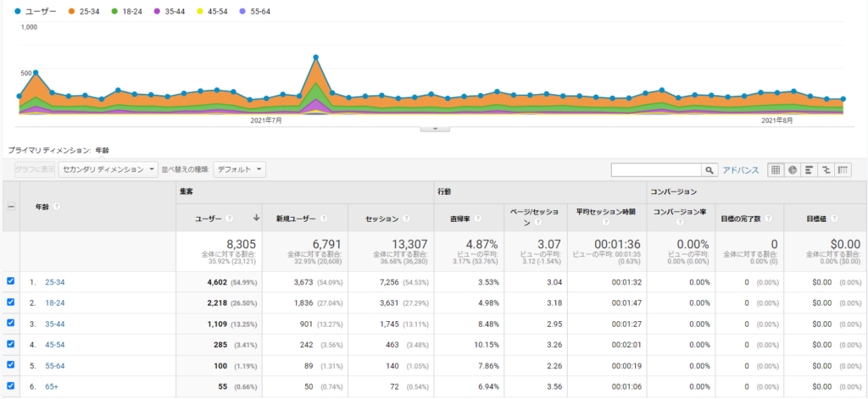This screenshot has width=868, height=399.
Task: Uncheck the 25-34 row checkbox
Action: coord(10,280)
